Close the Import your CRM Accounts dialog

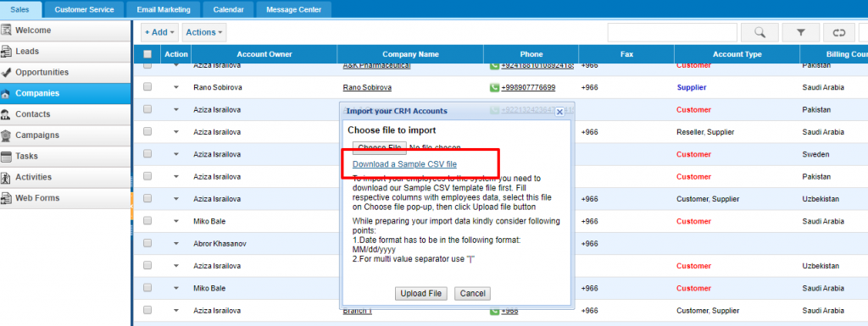click(x=559, y=111)
